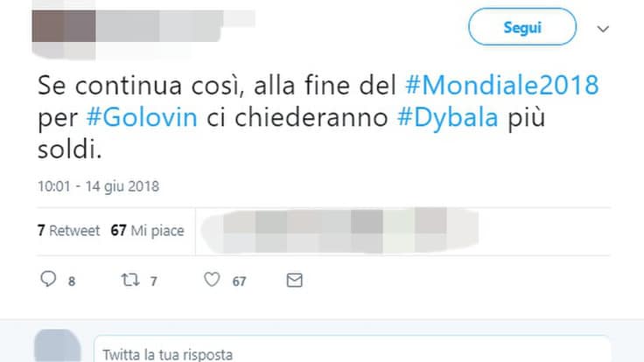Image resolution: width=644 pixels, height=362 pixels.
Task: Like the tweet with the heart icon
Action: (x=212, y=280)
